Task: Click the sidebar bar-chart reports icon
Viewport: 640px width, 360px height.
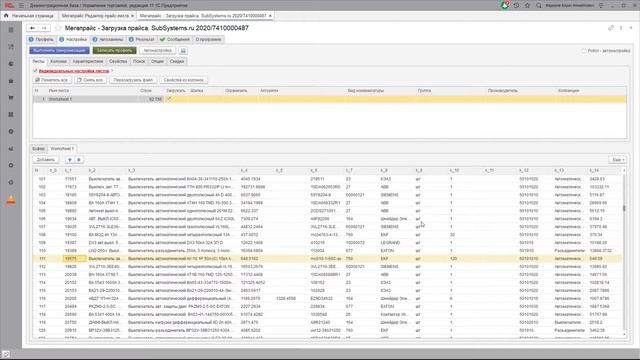Action: coord(11,149)
